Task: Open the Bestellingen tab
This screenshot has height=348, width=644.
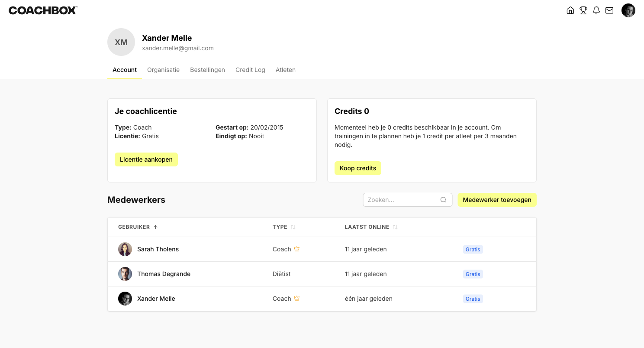Action: tap(207, 70)
